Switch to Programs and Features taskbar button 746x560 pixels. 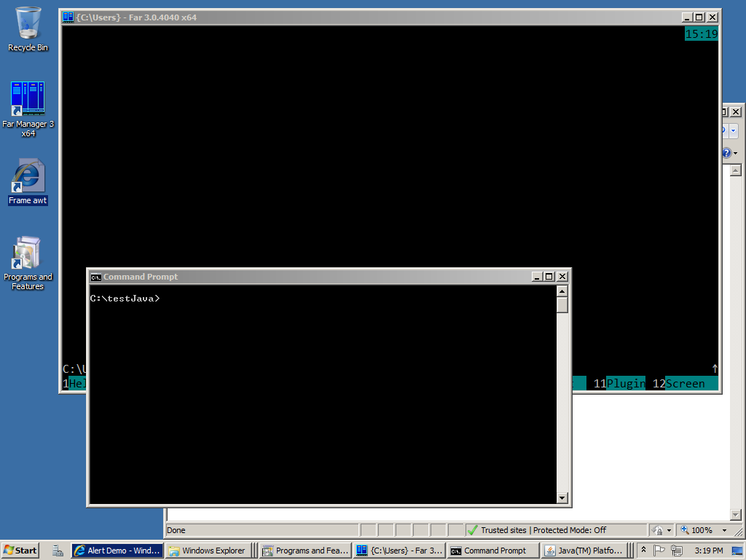click(x=305, y=550)
